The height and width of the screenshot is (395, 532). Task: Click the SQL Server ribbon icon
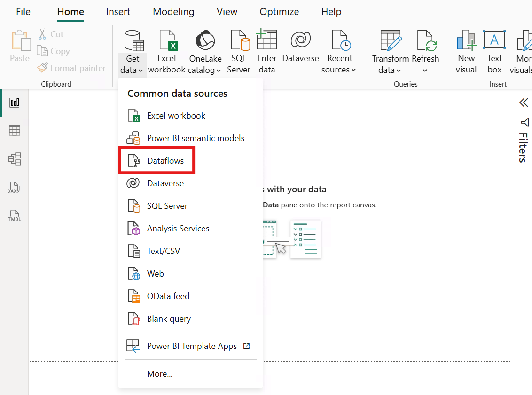(x=240, y=40)
